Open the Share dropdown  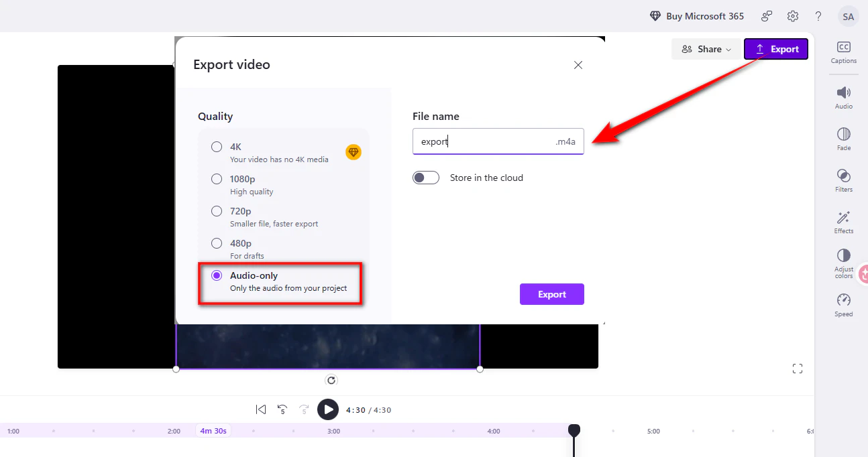coord(706,48)
